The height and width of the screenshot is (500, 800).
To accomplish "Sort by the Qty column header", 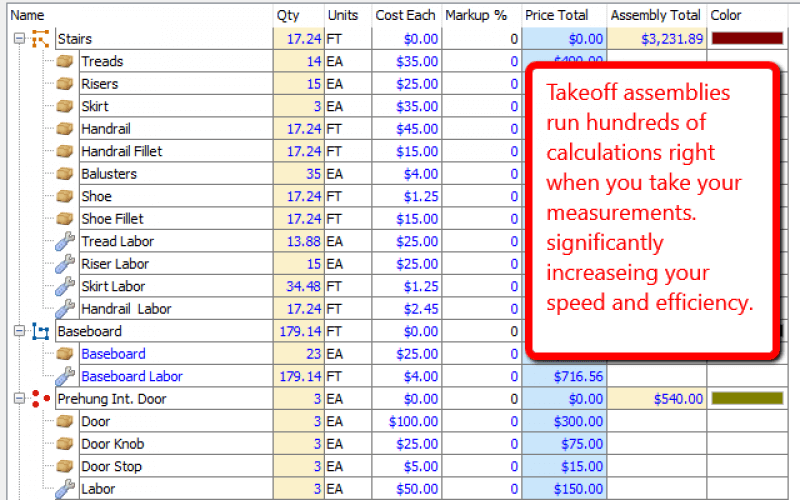I will coord(299,15).
